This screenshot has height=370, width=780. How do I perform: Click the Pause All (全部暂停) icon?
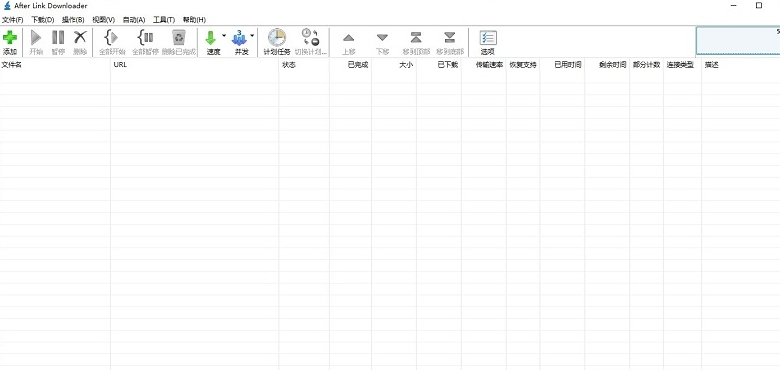point(146,38)
